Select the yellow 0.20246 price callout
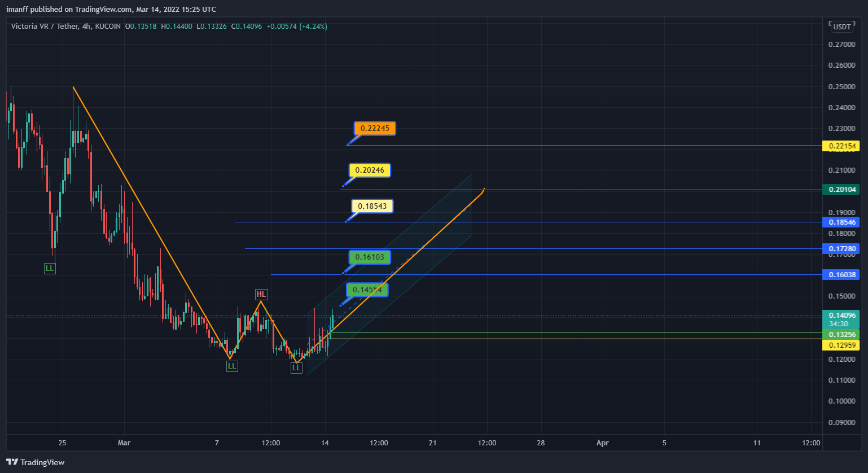The image size is (868, 473). pyautogui.click(x=370, y=170)
